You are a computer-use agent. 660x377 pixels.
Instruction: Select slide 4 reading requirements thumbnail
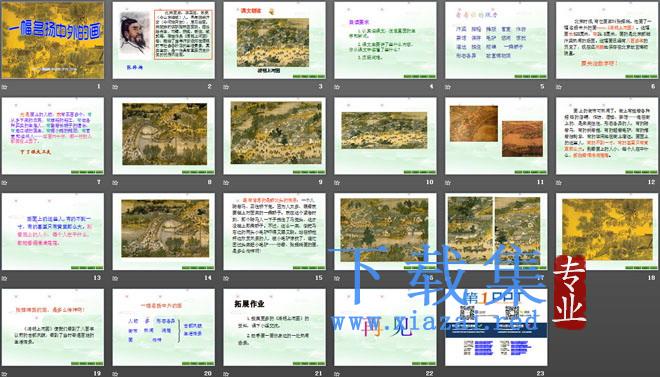385,40
